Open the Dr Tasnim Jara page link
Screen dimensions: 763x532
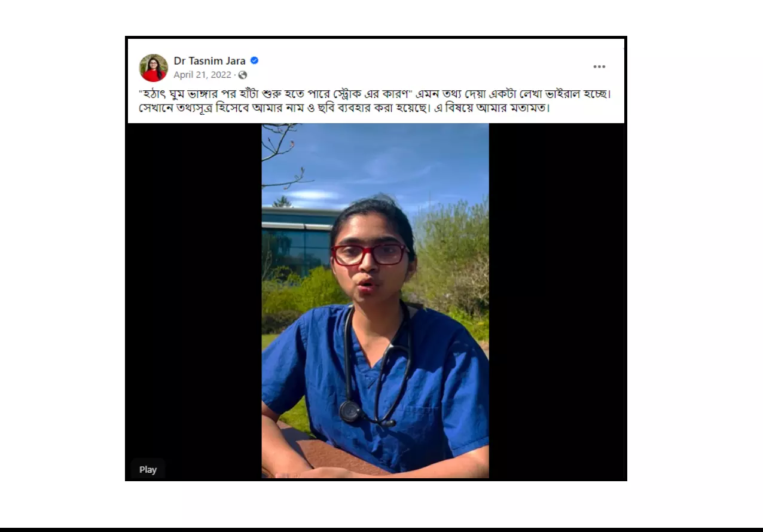coord(209,60)
